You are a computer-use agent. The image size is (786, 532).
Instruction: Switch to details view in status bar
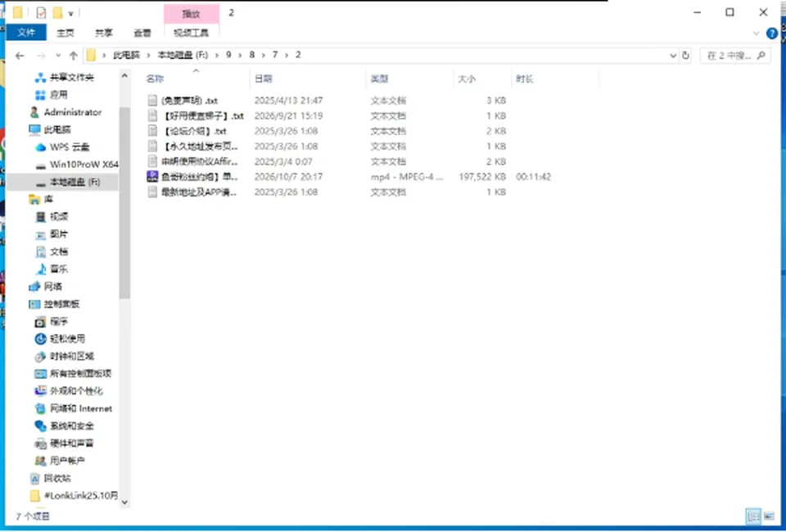tap(753, 516)
